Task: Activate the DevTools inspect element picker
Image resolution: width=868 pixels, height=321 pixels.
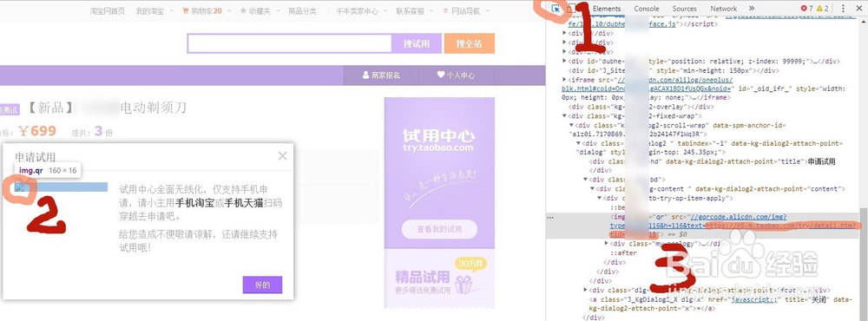Action: click(556, 9)
